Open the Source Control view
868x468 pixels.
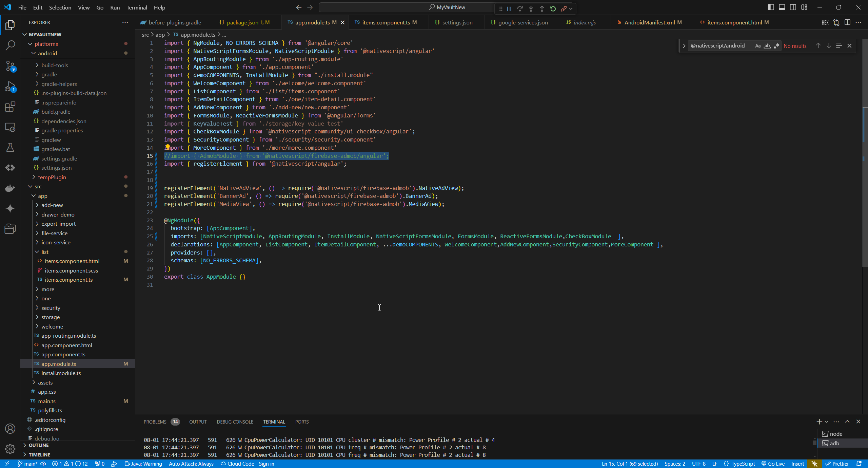click(10, 65)
